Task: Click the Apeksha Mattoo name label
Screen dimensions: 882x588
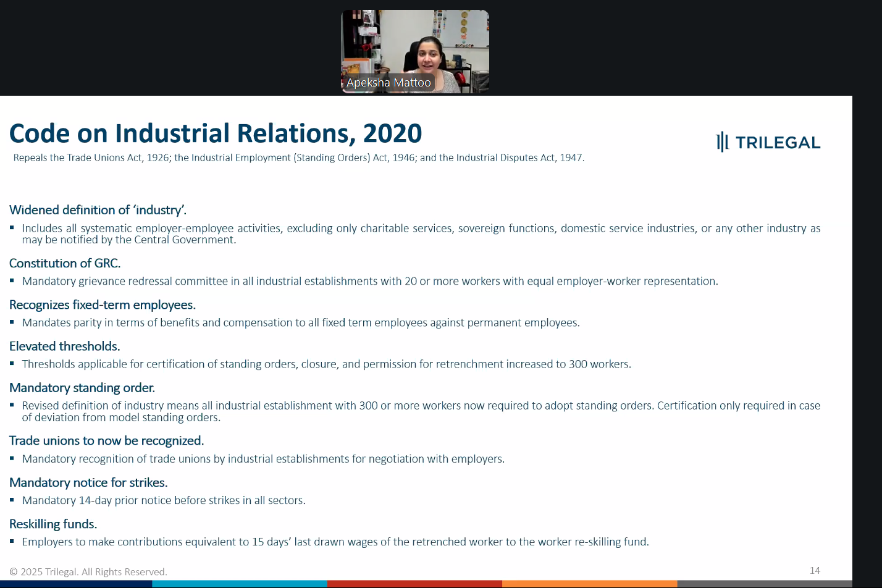Action: coord(388,83)
